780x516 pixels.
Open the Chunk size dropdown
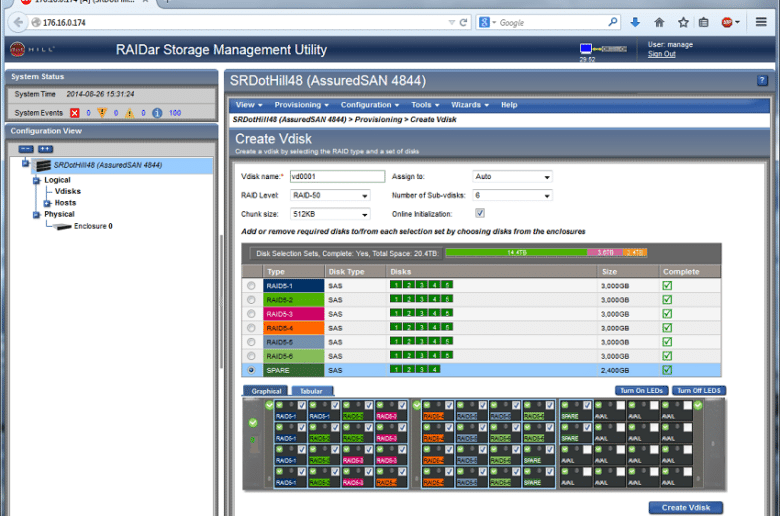[x=330, y=214]
